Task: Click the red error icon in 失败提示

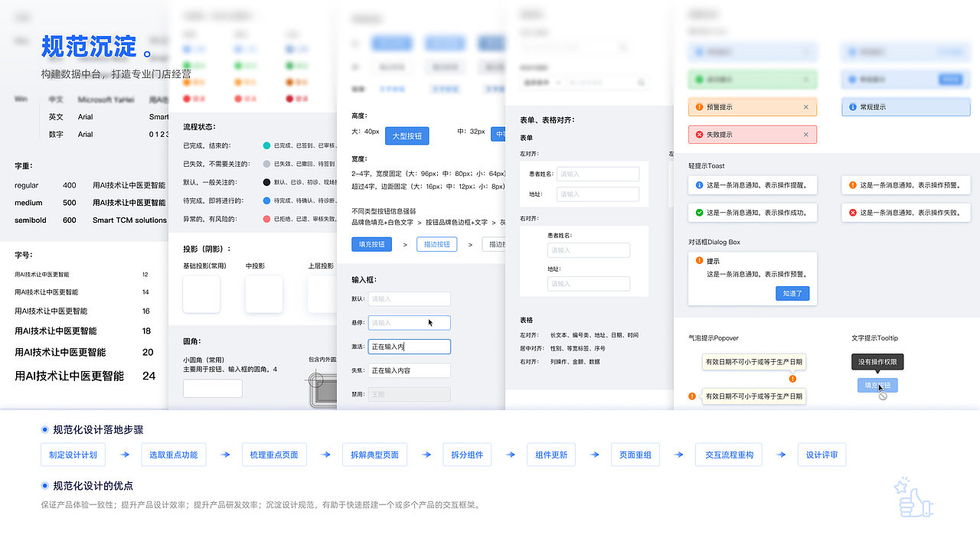Action: pyautogui.click(x=699, y=135)
